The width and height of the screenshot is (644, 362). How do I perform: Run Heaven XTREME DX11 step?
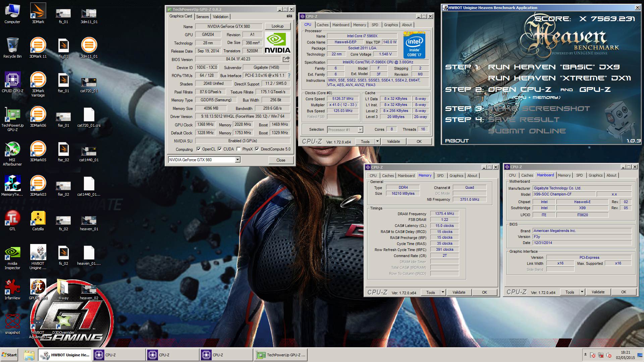(559, 78)
